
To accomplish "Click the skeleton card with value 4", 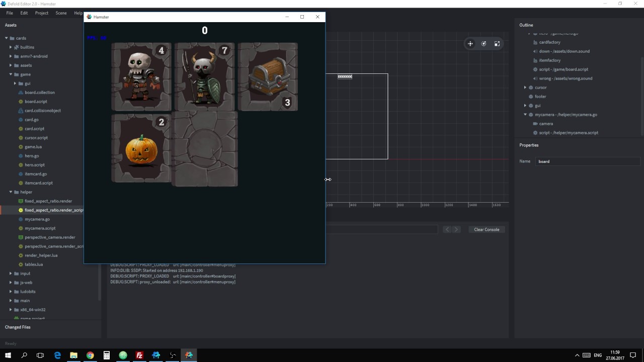I will (141, 76).
